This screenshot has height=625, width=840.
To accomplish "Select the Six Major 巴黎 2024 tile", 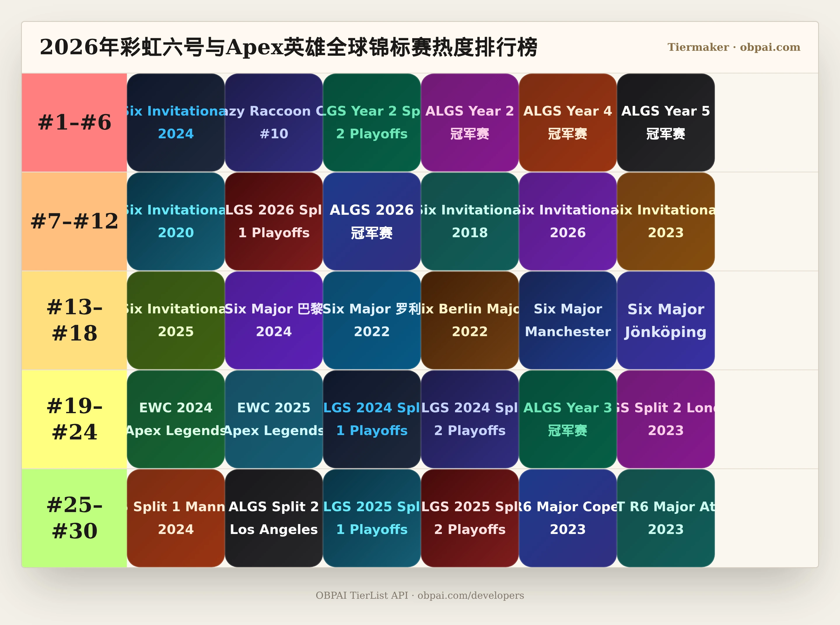I will pyautogui.click(x=274, y=320).
